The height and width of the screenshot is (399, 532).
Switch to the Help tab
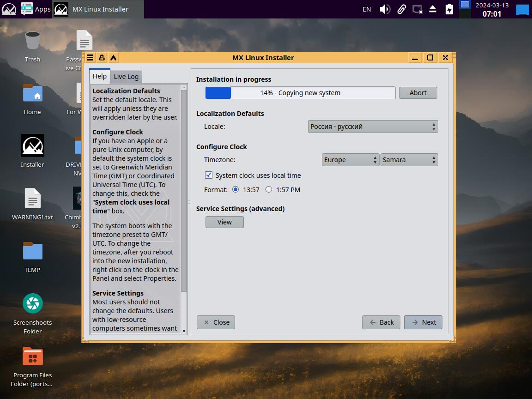100,76
